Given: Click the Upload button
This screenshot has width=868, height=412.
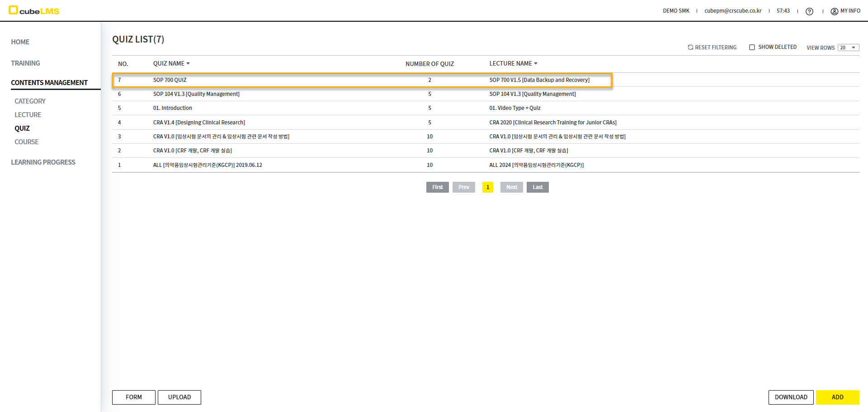Looking at the screenshot, I should 179,397.
